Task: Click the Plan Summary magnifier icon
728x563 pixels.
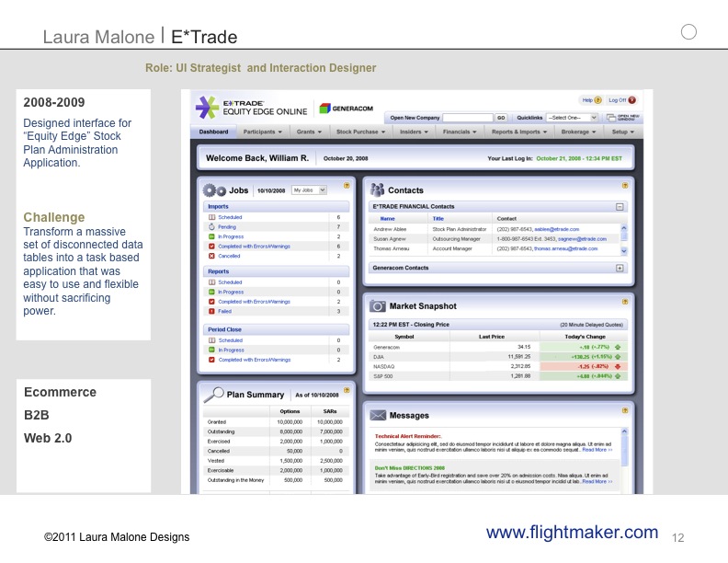Action: point(212,394)
